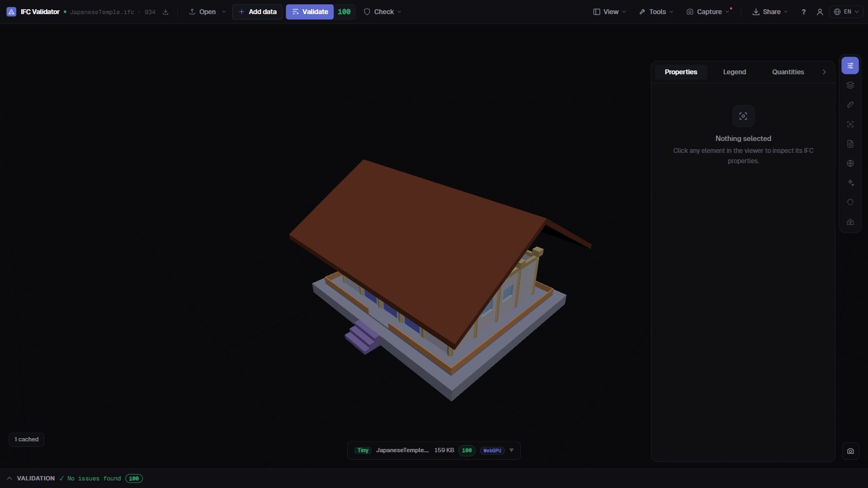Open the globe sidebar icon
The image size is (868, 488).
(x=850, y=163)
